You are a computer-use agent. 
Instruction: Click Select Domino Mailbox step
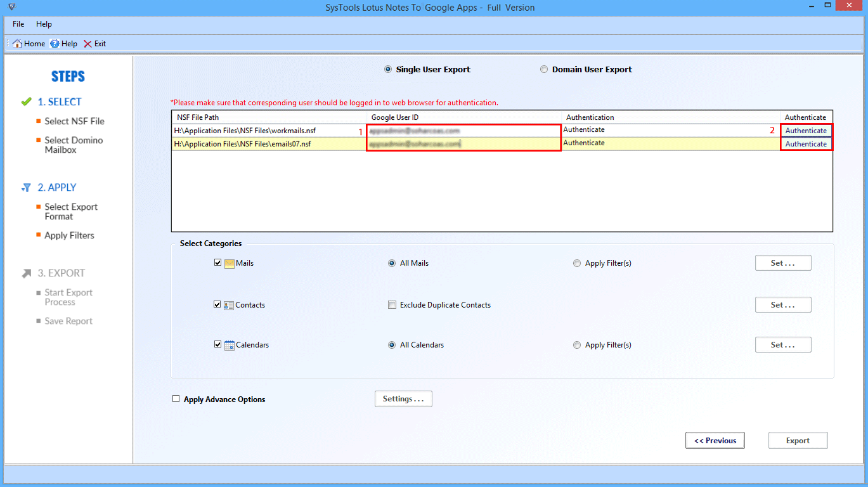click(x=74, y=145)
